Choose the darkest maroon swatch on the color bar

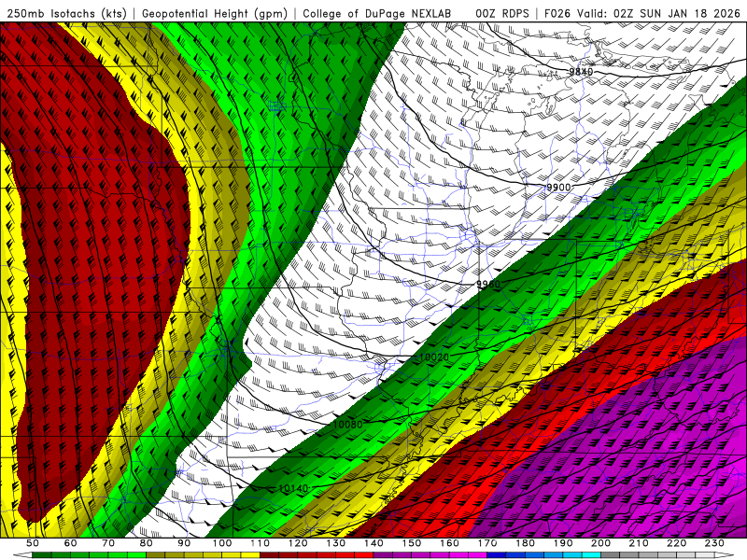pos(269,555)
